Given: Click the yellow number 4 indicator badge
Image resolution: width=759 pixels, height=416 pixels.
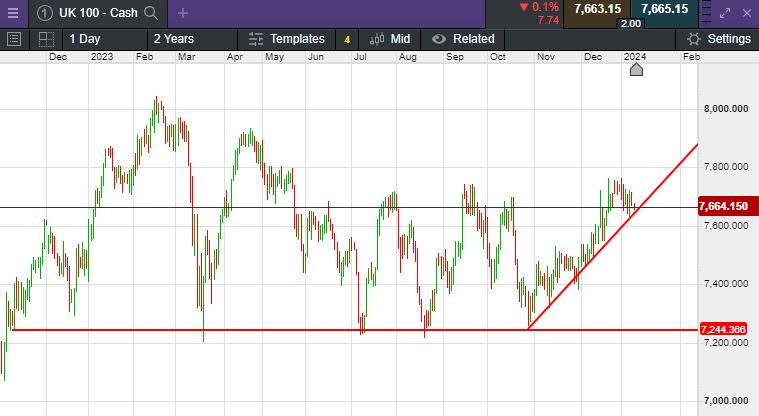Looking at the screenshot, I should pos(347,39).
